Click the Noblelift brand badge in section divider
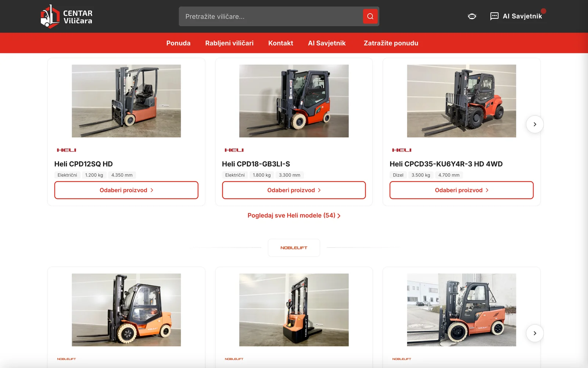This screenshot has width=588, height=368. coord(294,248)
